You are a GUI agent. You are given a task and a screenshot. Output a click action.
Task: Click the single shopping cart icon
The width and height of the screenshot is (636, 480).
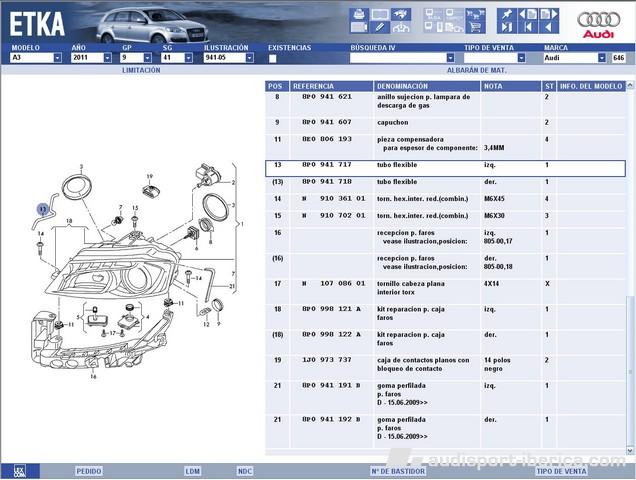475,28
